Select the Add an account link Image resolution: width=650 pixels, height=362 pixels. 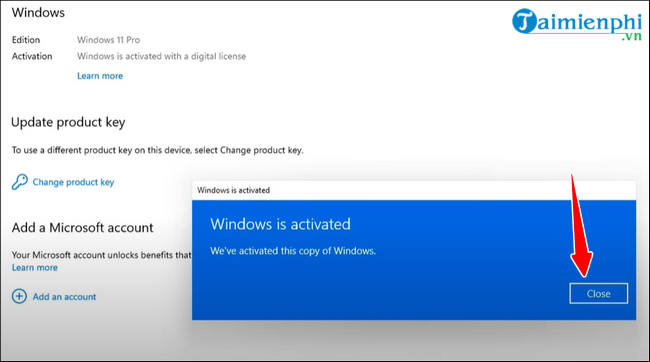64,296
